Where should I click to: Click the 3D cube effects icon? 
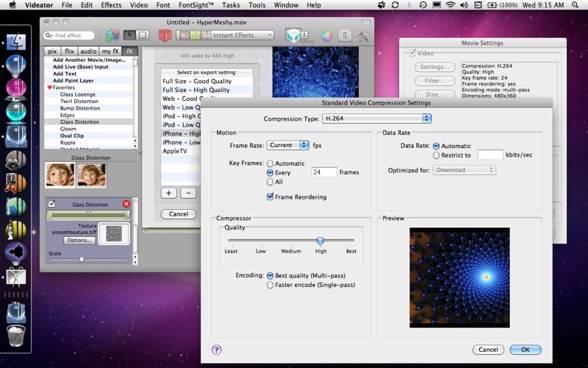293,35
